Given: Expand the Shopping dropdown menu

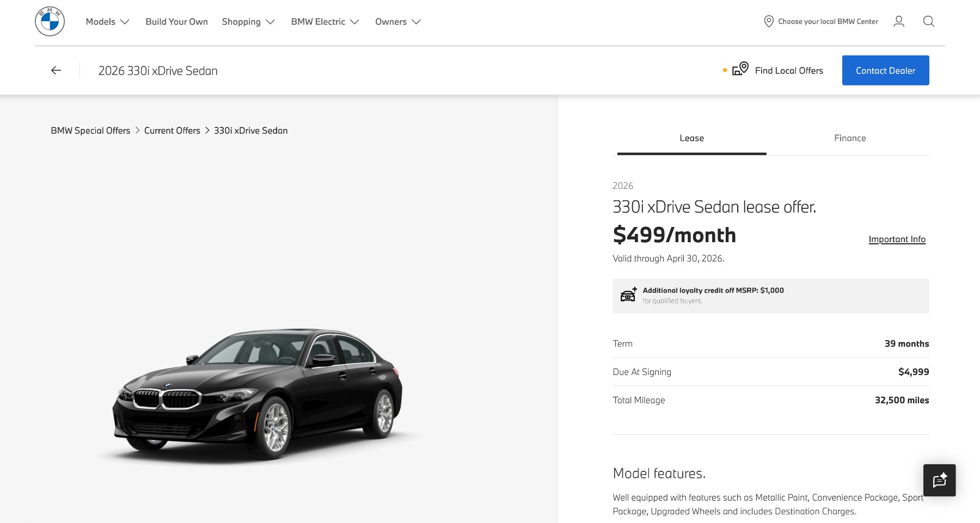Looking at the screenshot, I should 248,22.
